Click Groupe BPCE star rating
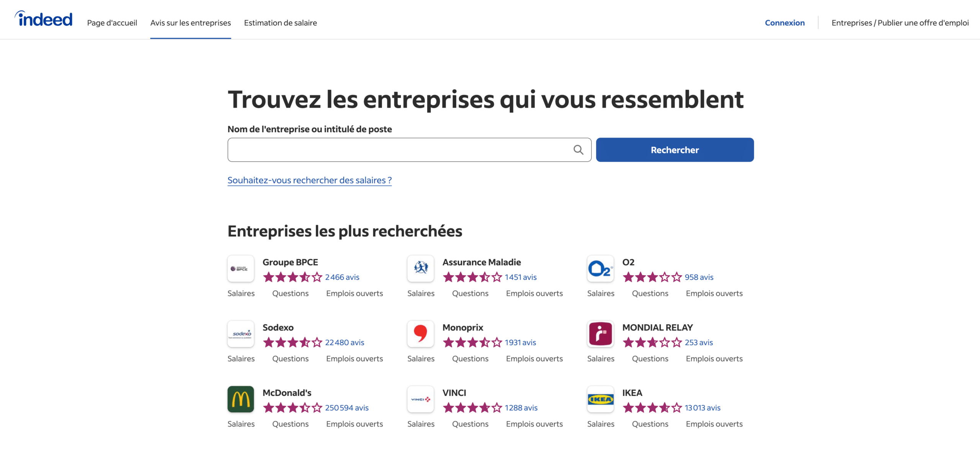This screenshot has width=980, height=456. pyautogui.click(x=292, y=277)
